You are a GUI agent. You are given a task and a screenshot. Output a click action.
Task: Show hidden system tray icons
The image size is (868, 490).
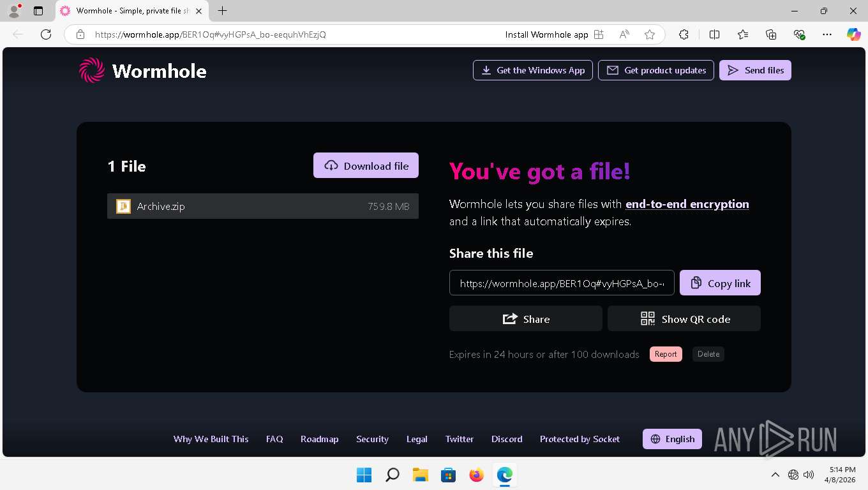775,475
